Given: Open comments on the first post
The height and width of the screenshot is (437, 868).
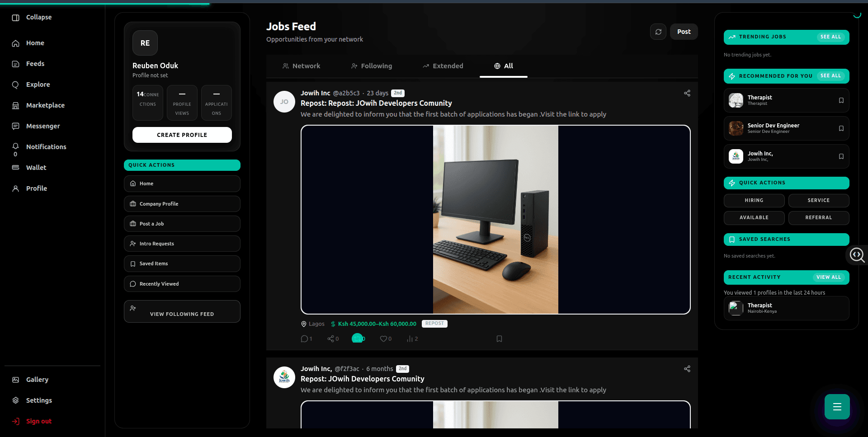Looking at the screenshot, I should 306,339.
